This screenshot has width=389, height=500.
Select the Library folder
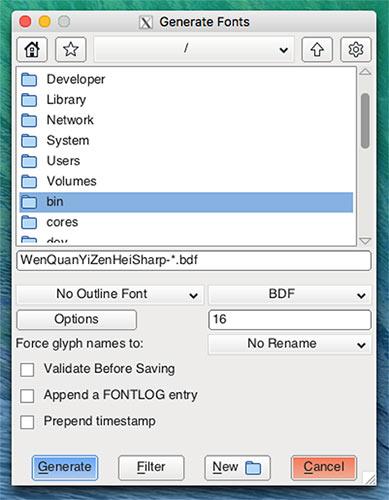186,100
